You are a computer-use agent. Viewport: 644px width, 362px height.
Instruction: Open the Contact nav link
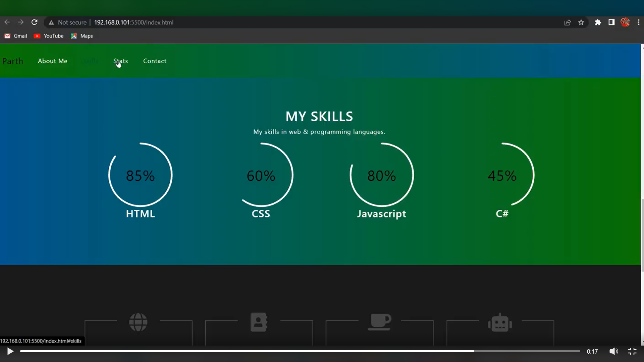(155, 61)
